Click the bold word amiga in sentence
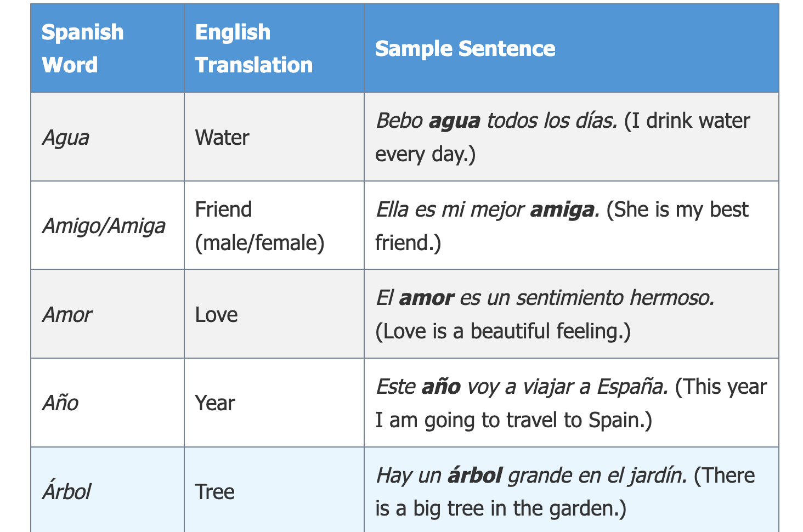Image resolution: width=803 pixels, height=532 pixels. pyautogui.click(x=562, y=210)
